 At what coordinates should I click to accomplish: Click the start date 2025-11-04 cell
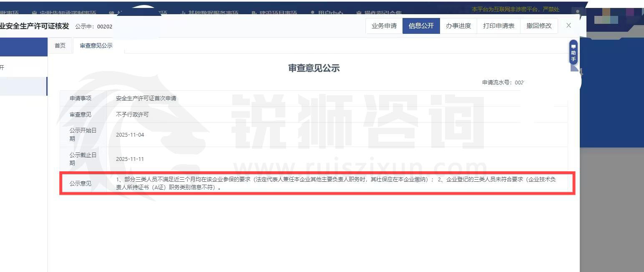130,135
